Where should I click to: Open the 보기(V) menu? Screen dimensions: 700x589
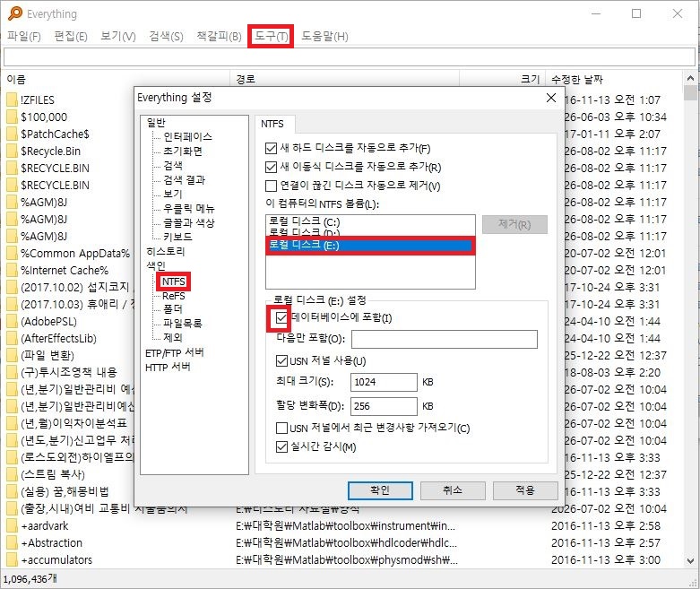point(118,36)
